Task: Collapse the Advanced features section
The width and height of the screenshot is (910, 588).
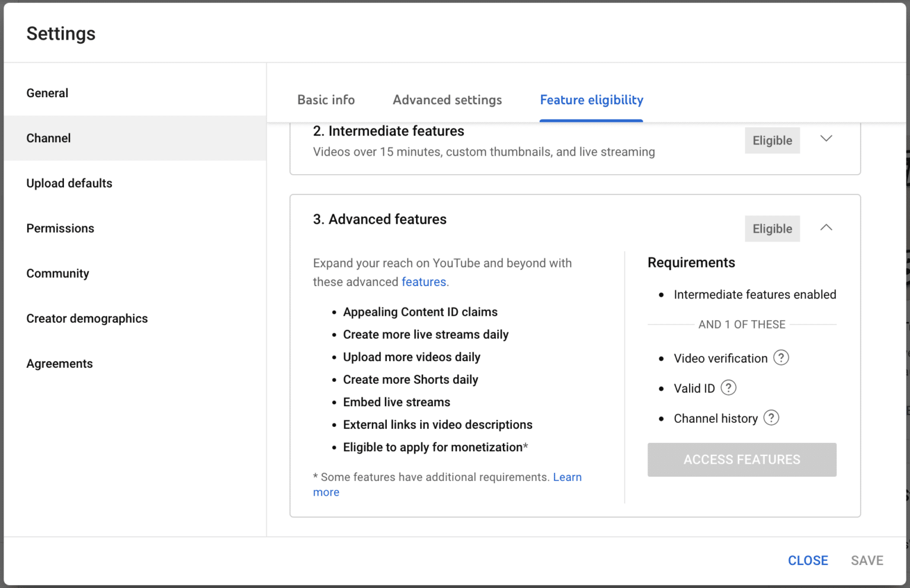Action: (826, 228)
